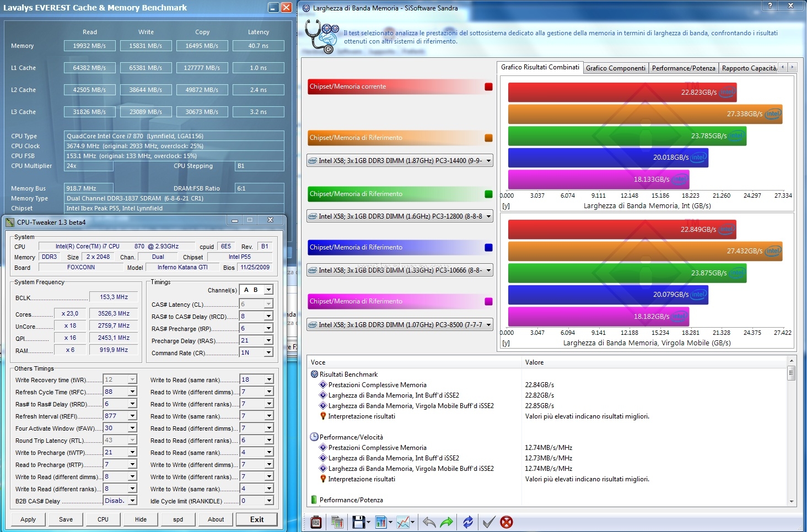Click the Save button in CPU-Tweaker
The height and width of the screenshot is (532, 807).
tap(66, 519)
